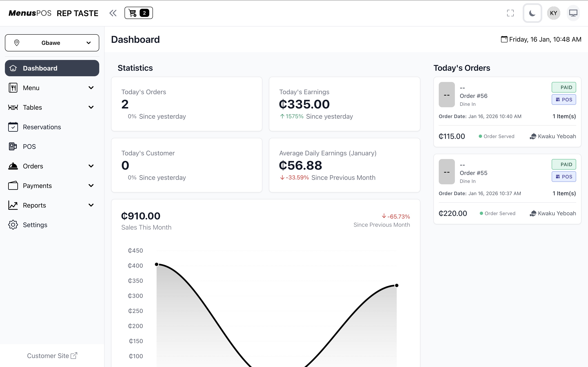The height and width of the screenshot is (367, 588).
Task: Enter fullscreen mode with expand icon
Action: point(510,13)
